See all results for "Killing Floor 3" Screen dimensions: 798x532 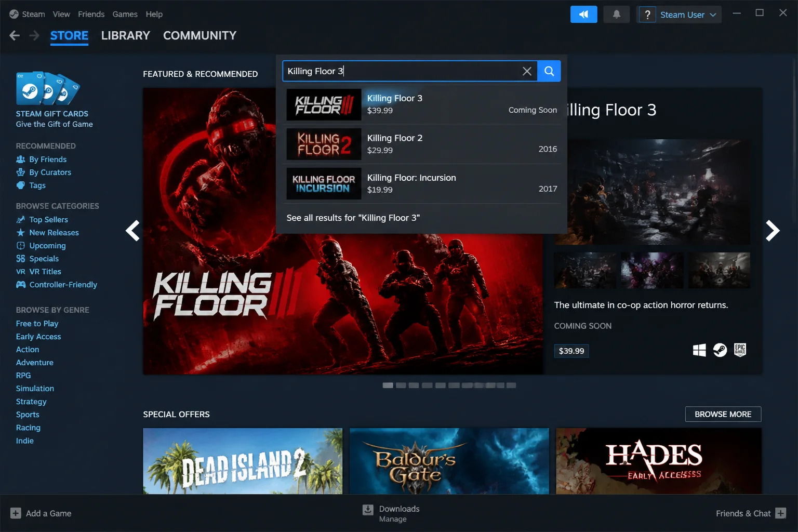coord(353,218)
